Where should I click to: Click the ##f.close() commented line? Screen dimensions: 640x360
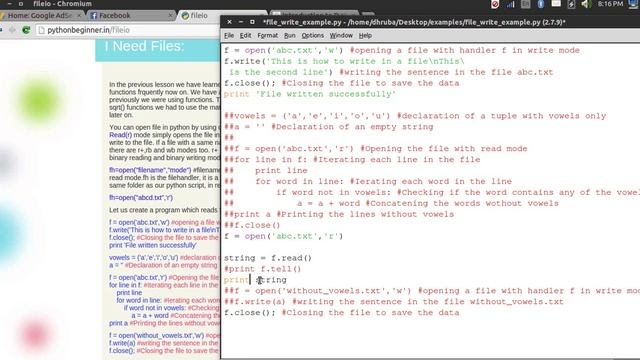(x=252, y=225)
